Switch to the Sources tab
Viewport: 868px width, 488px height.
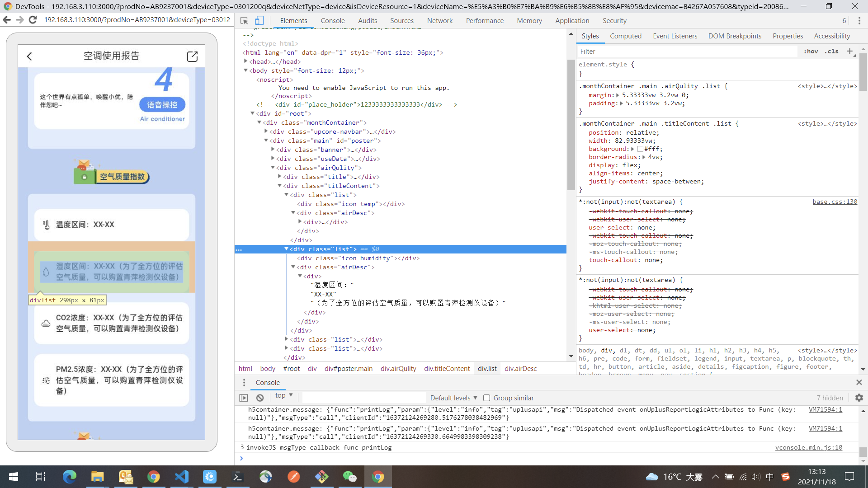pos(402,21)
